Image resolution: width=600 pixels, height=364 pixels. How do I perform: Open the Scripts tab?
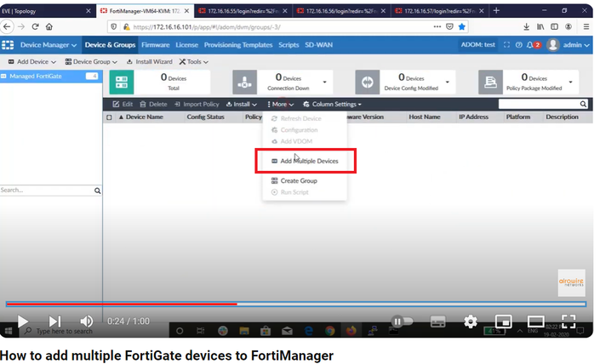[289, 45]
